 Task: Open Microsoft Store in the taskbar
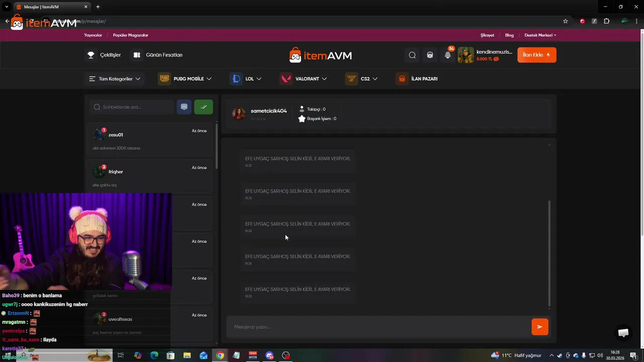point(171,355)
